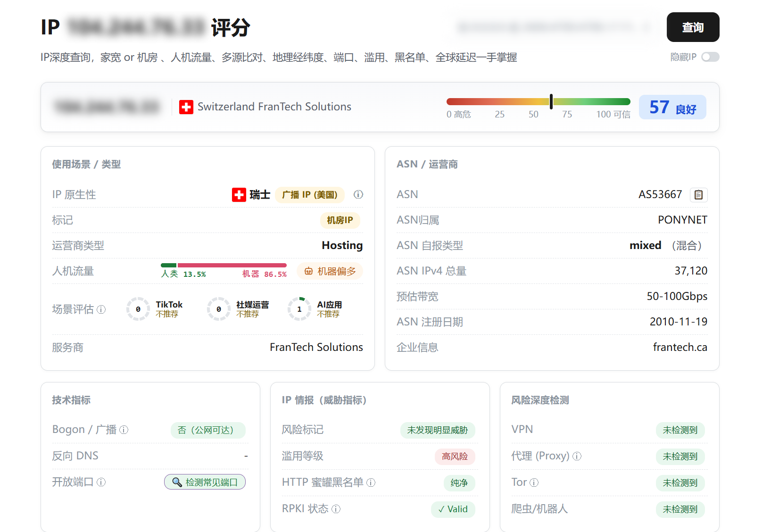Click info icon beside HTTP 蜜罐黑名单
This screenshot has width=771, height=532.
click(x=371, y=482)
